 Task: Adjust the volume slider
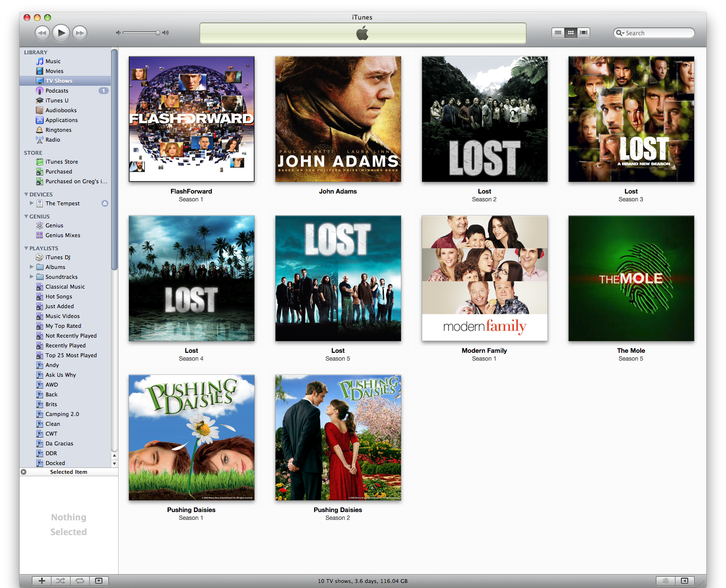142,33
